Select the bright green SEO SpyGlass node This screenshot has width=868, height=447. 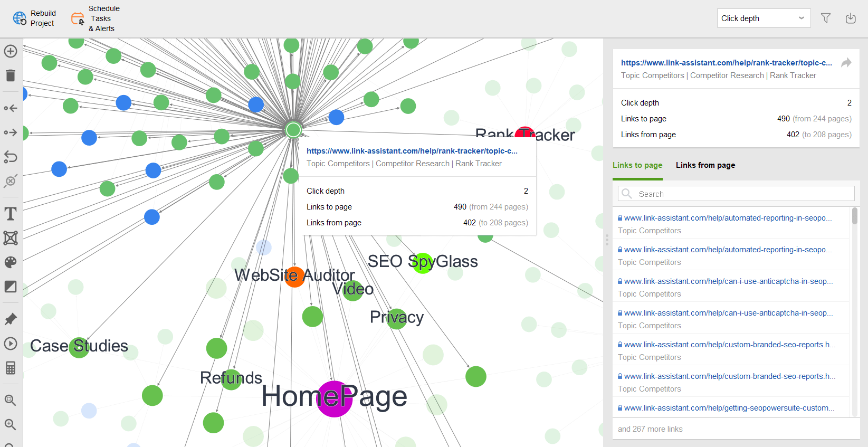click(x=423, y=263)
